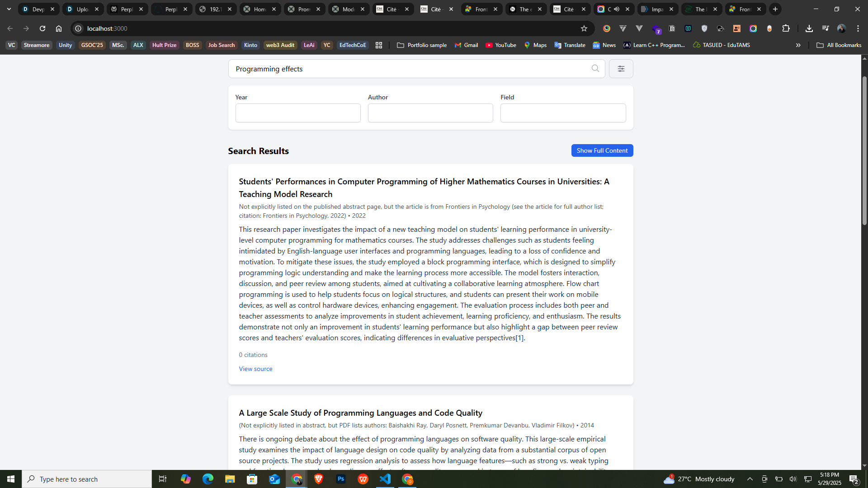
Task: Click the Year filter input field
Action: (297, 113)
